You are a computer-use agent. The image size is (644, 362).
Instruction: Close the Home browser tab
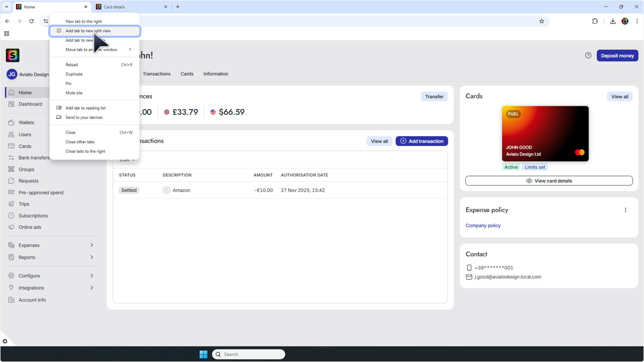[x=85, y=7]
